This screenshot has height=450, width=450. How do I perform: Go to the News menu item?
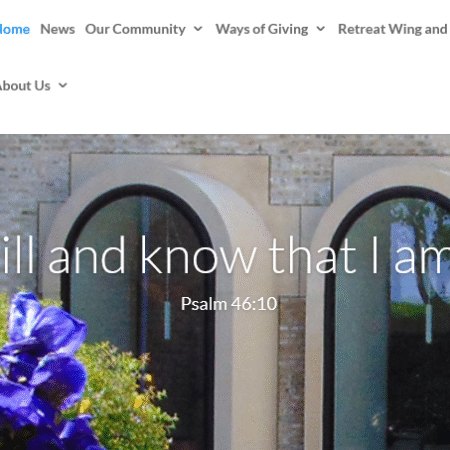57,29
